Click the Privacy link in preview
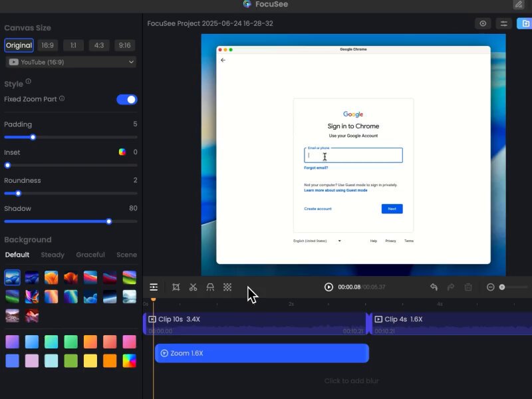The width and height of the screenshot is (532, 399). click(x=390, y=241)
